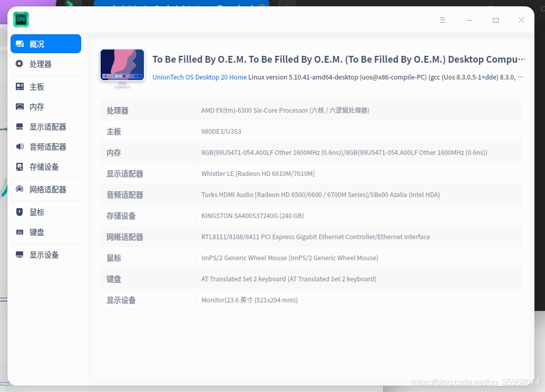
Task: Select the '8GB(99U5471-054.A00LF' memory value
Action: 344,153
